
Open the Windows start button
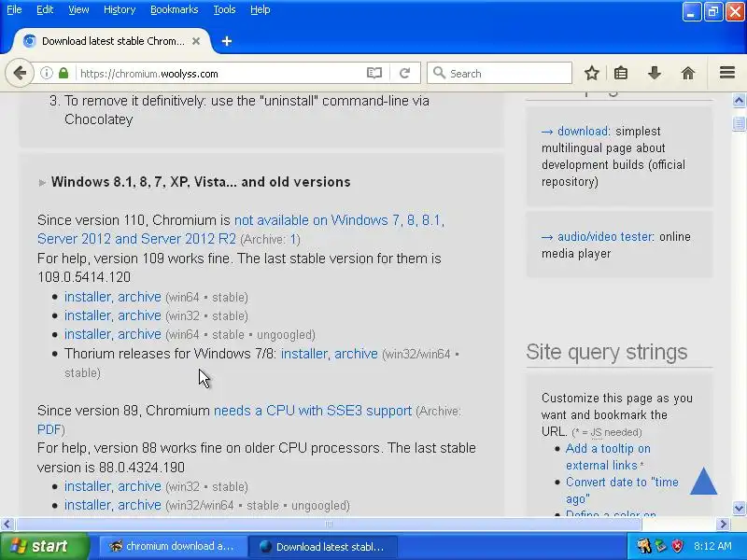pyautogui.click(x=45, y=546)
